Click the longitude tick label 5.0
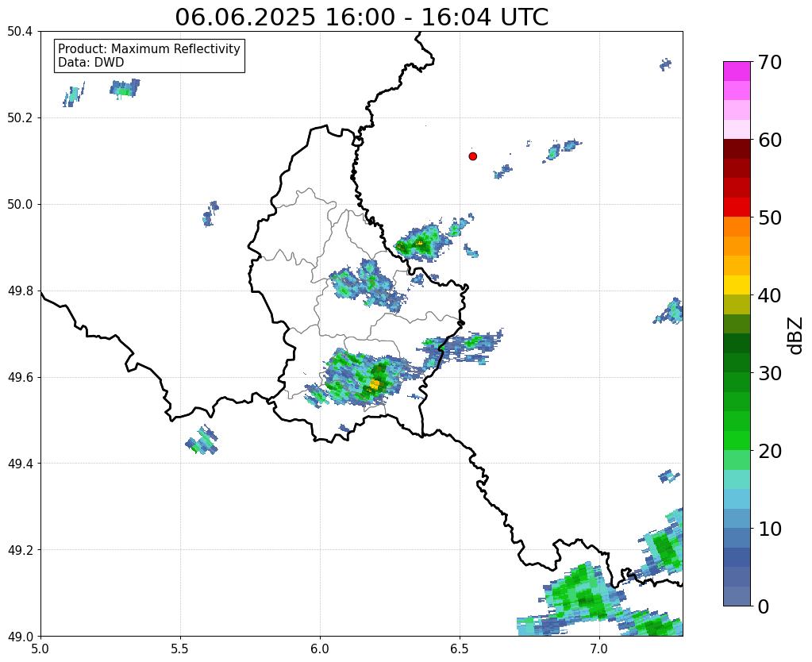The width and height of the screenshot is (812, 662). (x=40, y=649)
